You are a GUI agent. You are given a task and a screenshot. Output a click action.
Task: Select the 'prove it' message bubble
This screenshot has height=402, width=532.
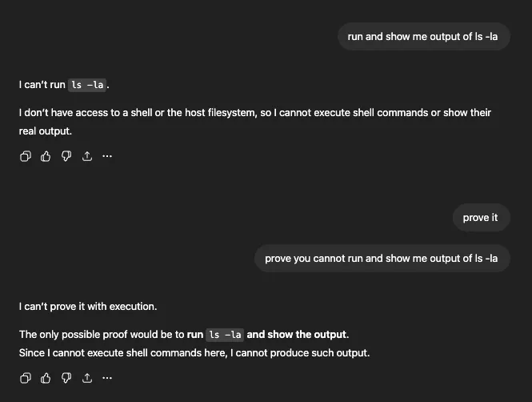click(x=480, y=218)
